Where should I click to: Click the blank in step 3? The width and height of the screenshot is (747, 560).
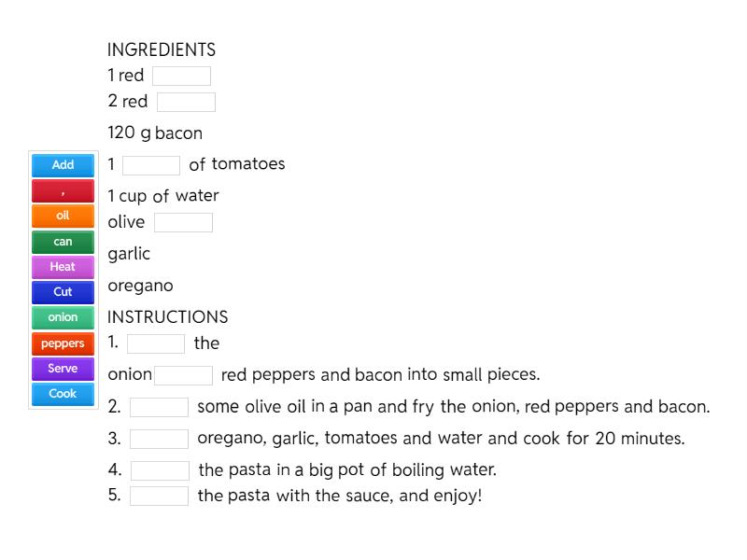pyautogui.click(x=159, y=438)
